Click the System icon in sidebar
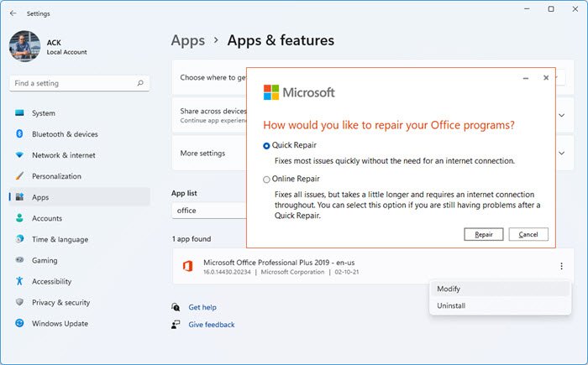588x365 pixels. point(18,113)
